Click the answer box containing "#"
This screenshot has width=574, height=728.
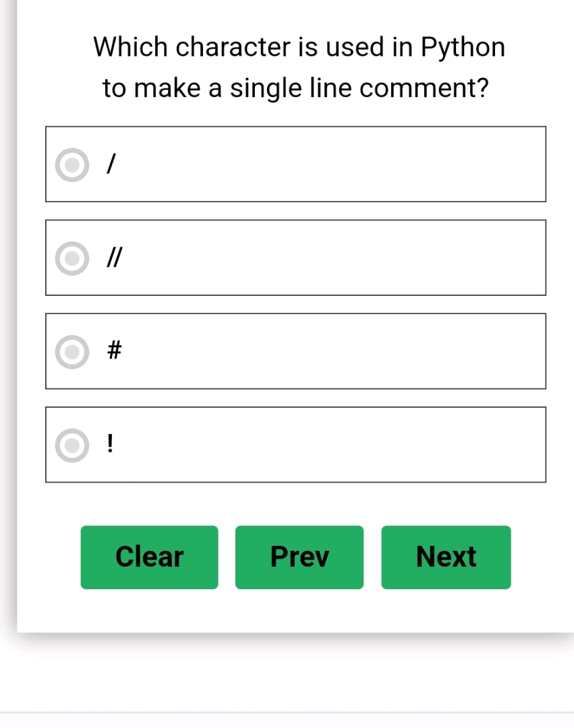295,350
